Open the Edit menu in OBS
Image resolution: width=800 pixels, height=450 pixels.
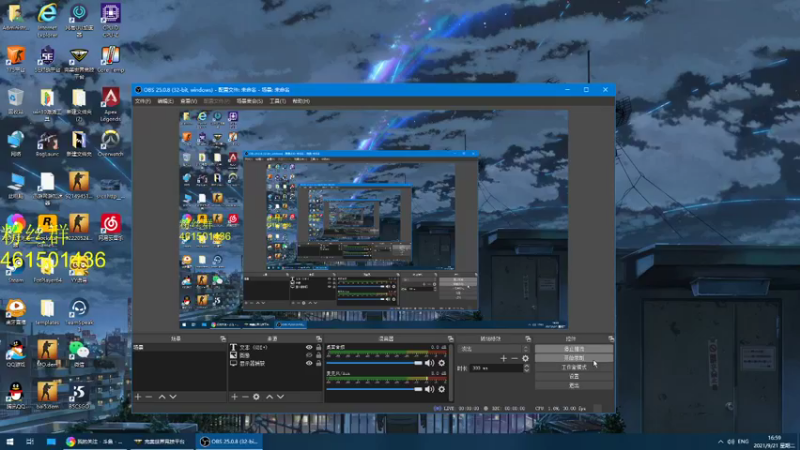tap(165, 101)
